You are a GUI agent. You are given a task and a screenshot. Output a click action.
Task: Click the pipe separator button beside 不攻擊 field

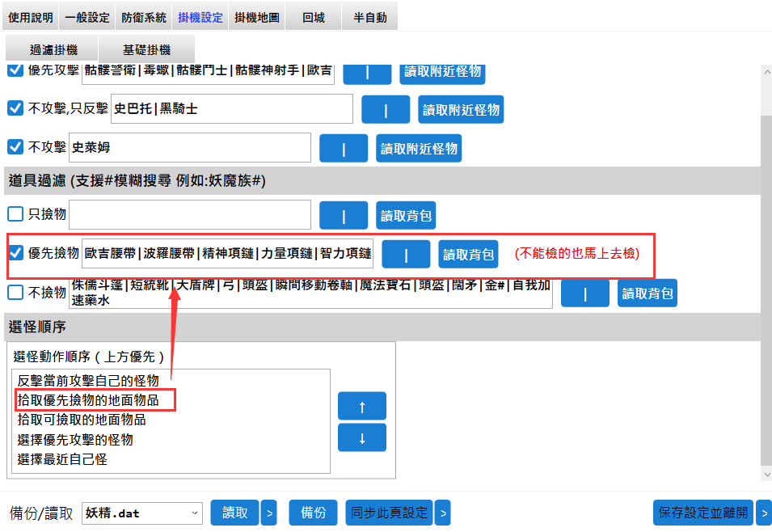[344, 149]
